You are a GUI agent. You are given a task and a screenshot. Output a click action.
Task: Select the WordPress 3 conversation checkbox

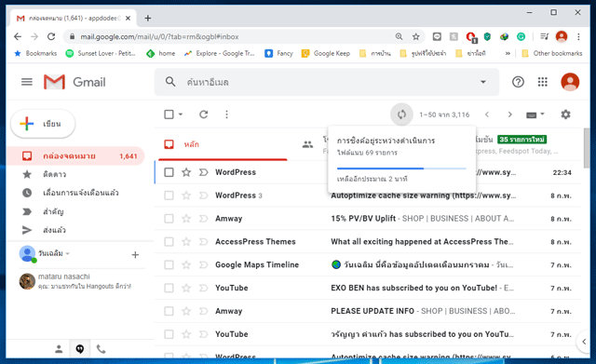point(169,195)
